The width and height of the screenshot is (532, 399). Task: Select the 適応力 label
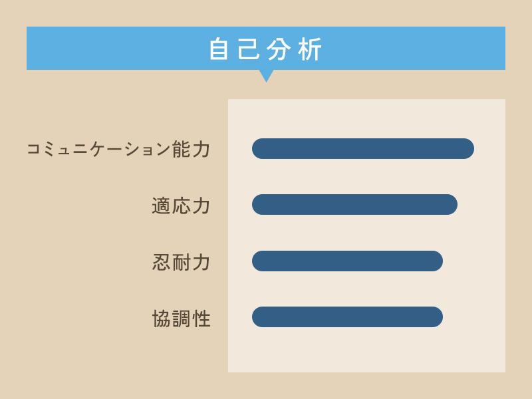[181, 205]
